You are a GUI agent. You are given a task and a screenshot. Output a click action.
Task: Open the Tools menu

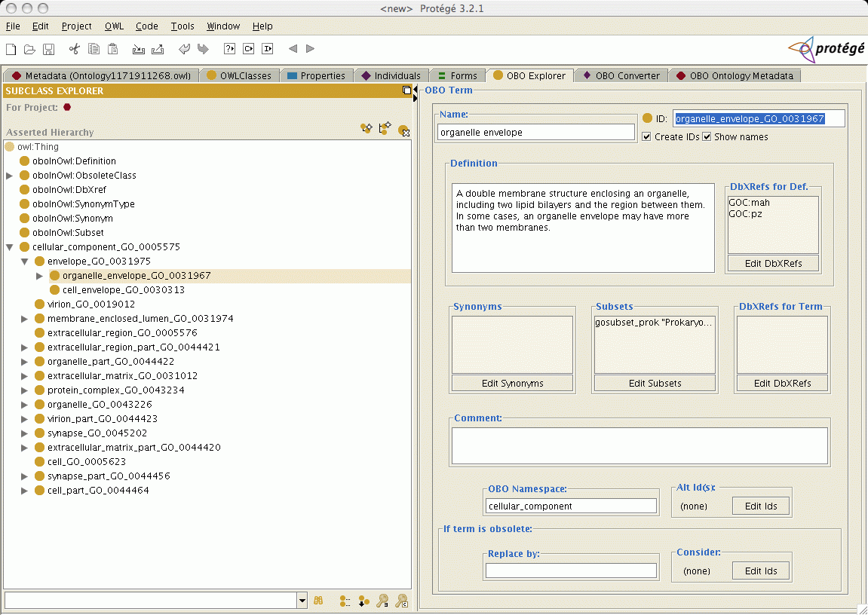click(182, 26)
